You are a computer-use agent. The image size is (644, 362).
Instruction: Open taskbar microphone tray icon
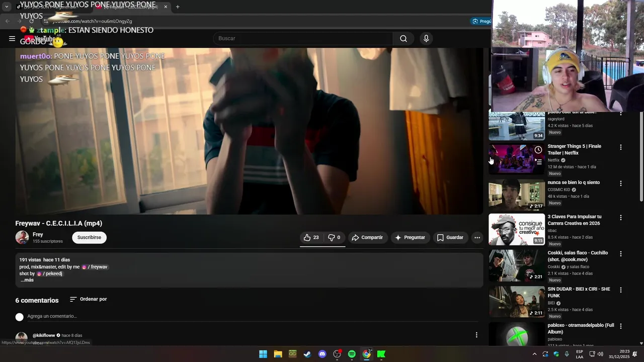click(567, 354)
